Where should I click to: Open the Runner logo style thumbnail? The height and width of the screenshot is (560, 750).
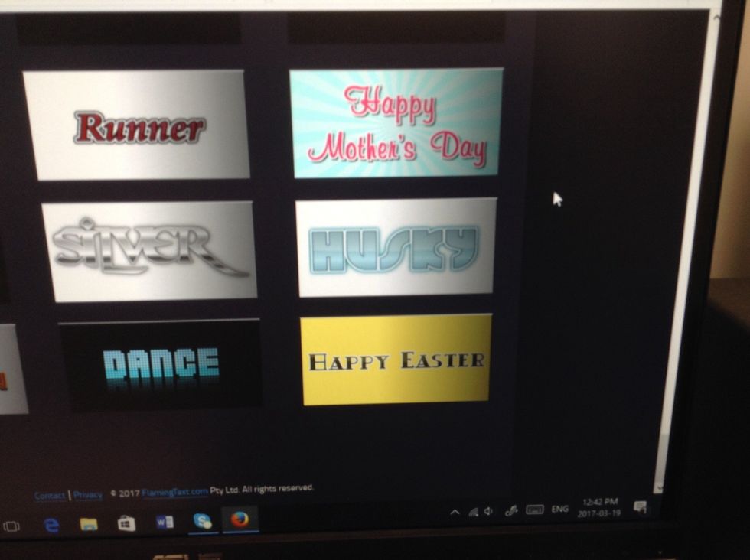pos(136,125)
